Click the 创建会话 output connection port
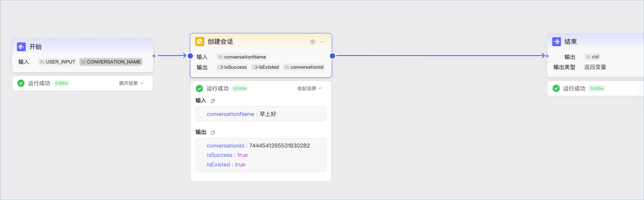The height and width of the screenshot is (200, 644). 333,56
